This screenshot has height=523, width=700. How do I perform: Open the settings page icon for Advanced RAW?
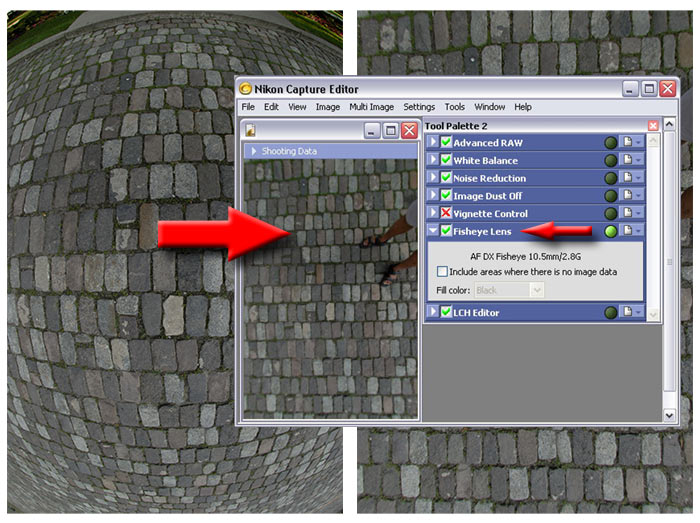pos(628,142)
